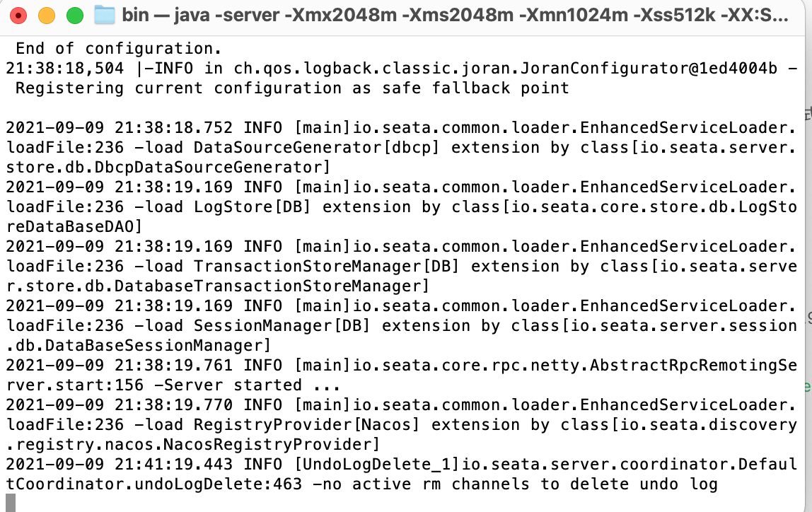This screenshot has height=512, width=812.
Task: Click the DataSourceGenerator[dbcp] log text
Action: [x=316, y=148]
